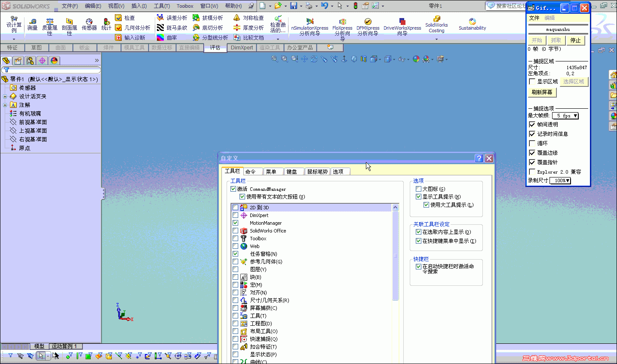Image resolution: width=617 pixels, height=364 pixels.
Task: Launch the nSimulationXpress analysis wizard
Action: tap(310, 27)
